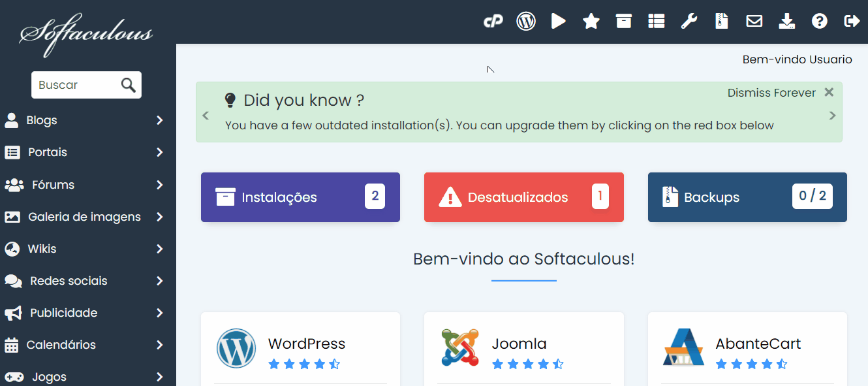Log out using the exit arrow icon
Screen dimensions: 868x386
[852, 22]
